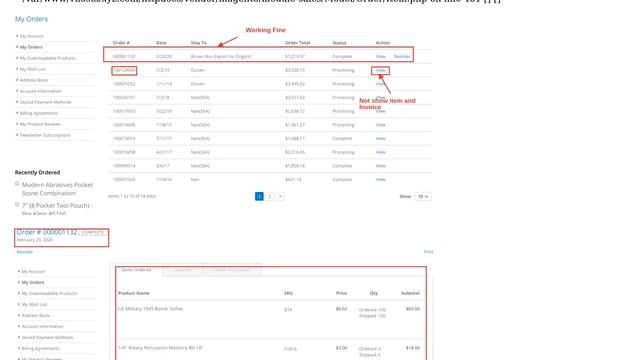Click the Recently Ordered heading
The image size is (640, 360).
38,173
